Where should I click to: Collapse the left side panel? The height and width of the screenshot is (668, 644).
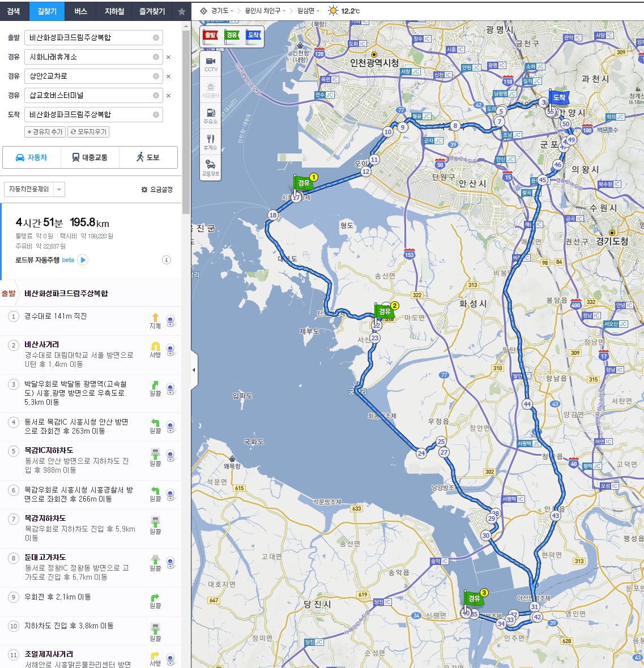pos(194,370)
